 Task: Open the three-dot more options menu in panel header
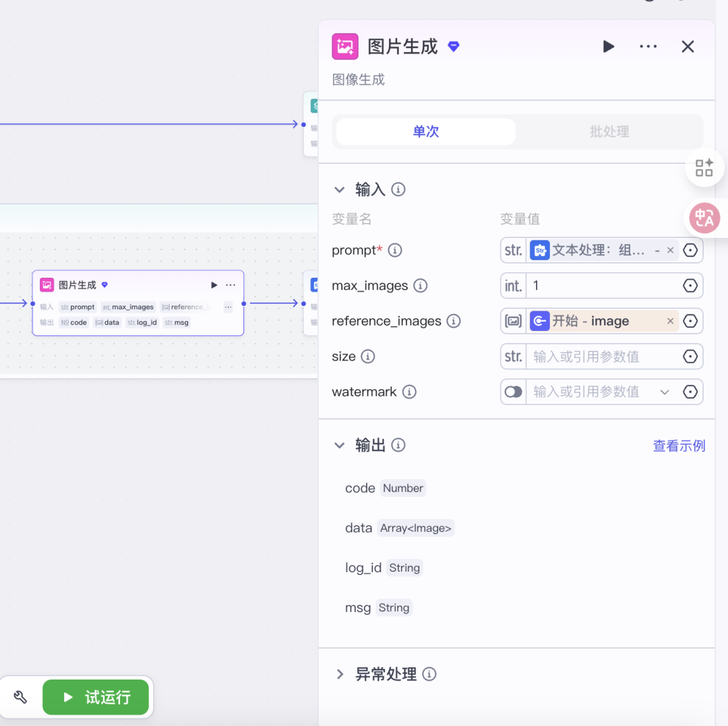648,47
